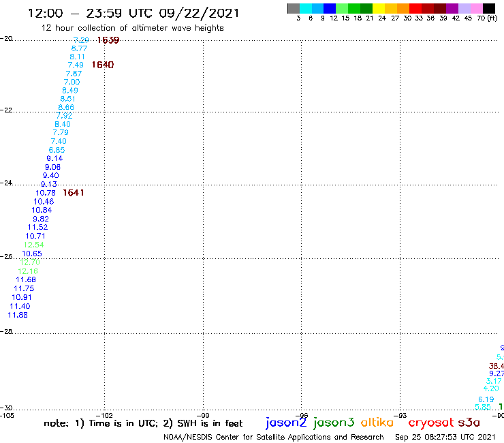Select the pink swatch in the color scale

(x=477, y=8)
